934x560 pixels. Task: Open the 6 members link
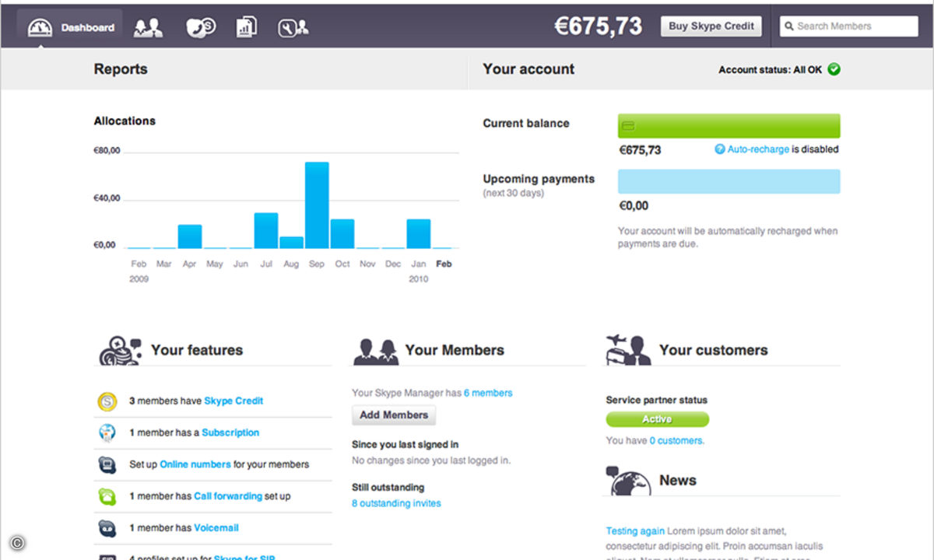point(488,393)
